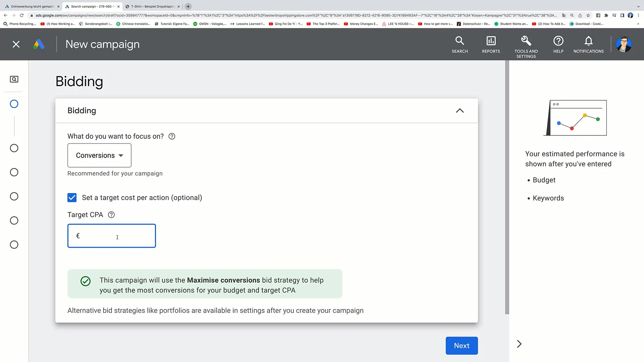
Task: Open the media controls playlist icon
Action: click(614, 15)
